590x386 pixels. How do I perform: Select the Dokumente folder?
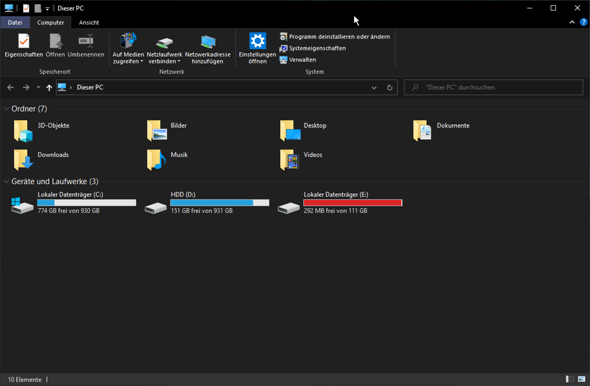[441, 131]
